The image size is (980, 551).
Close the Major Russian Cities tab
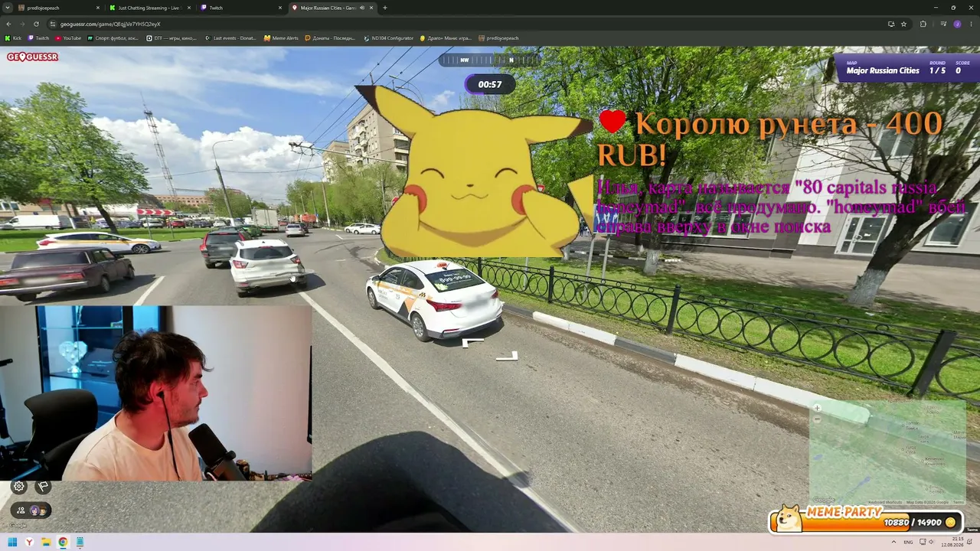click(x=371, y=8)
